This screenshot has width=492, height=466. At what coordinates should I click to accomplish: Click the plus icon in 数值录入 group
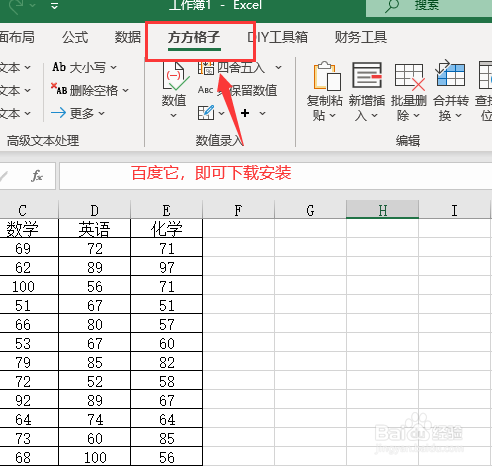245,113
